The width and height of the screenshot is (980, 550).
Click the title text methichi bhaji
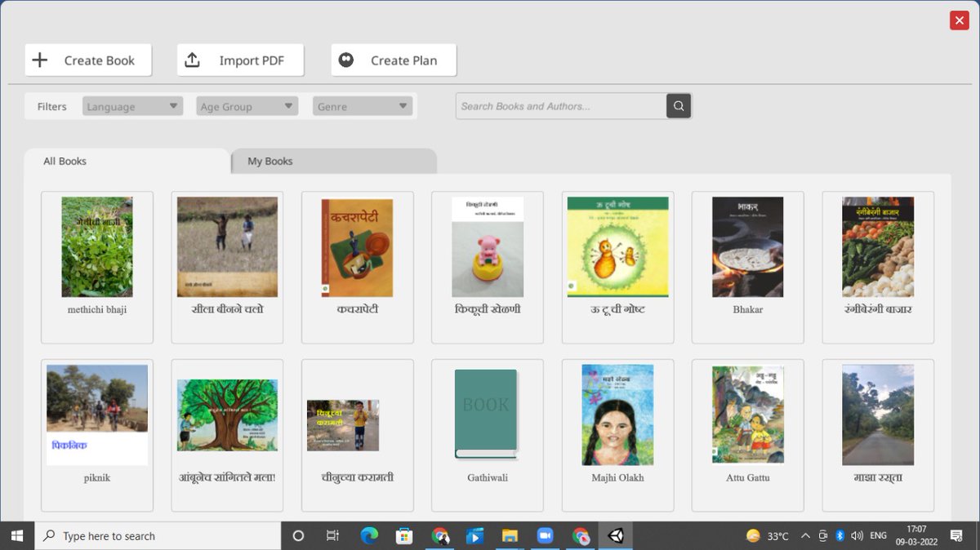97,310
